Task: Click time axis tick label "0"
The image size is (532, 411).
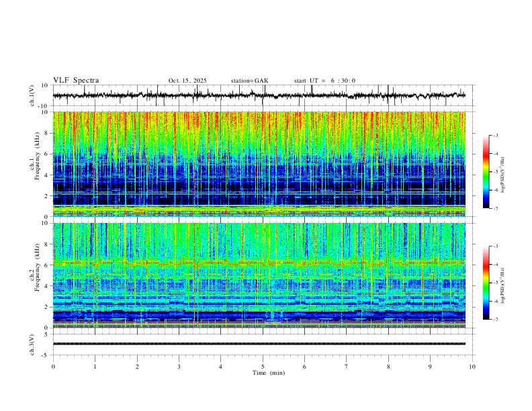Action: coord(53,367)
